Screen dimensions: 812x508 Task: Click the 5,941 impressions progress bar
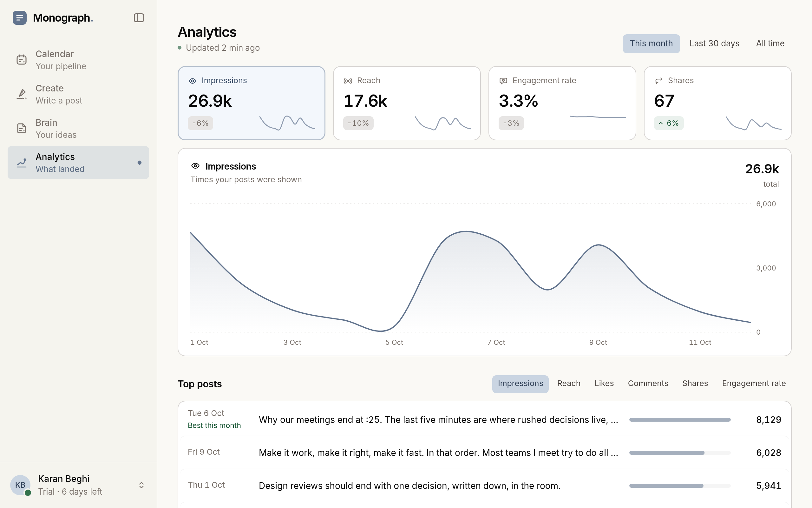click(x=680, y=485)
